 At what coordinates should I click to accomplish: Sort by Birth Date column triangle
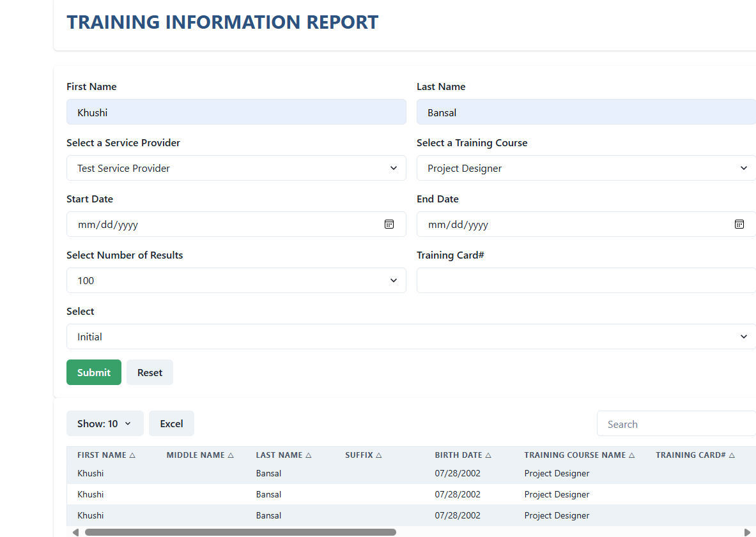tap(488, 455)
